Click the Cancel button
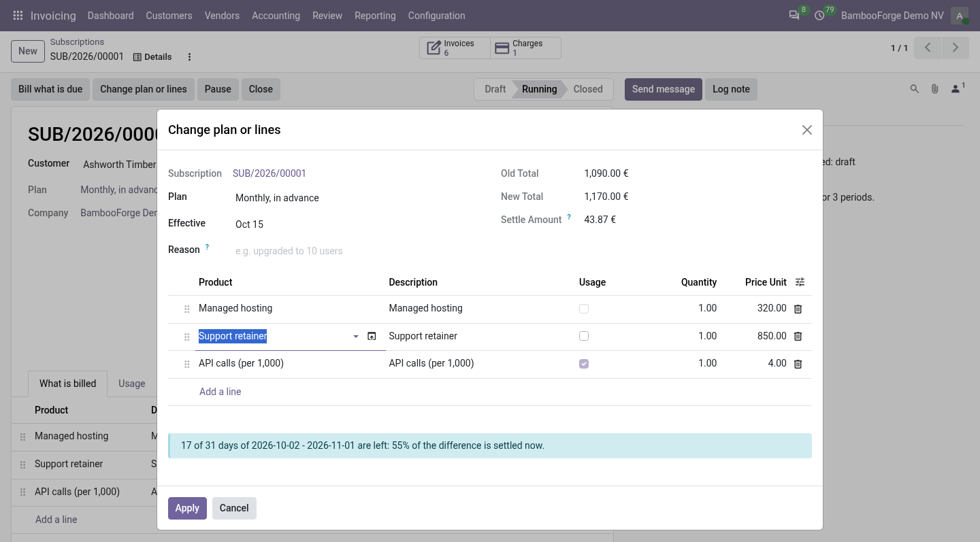The width and height of the screenshot is (980, 542). pyautogui.click(x=234, y=508)
